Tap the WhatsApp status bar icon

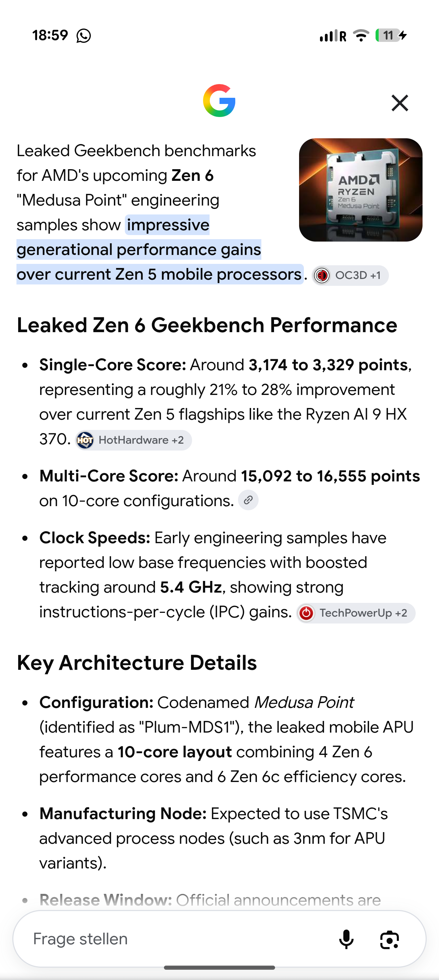(84, 36)
